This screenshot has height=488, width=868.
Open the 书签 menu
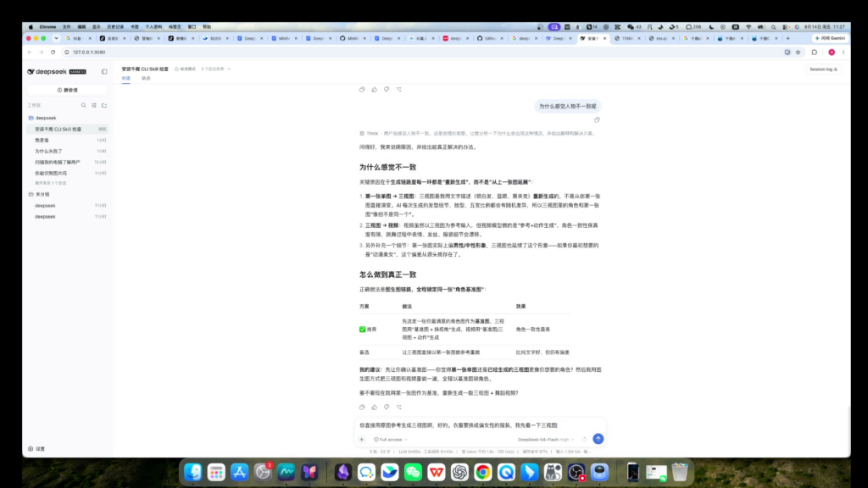135,26
